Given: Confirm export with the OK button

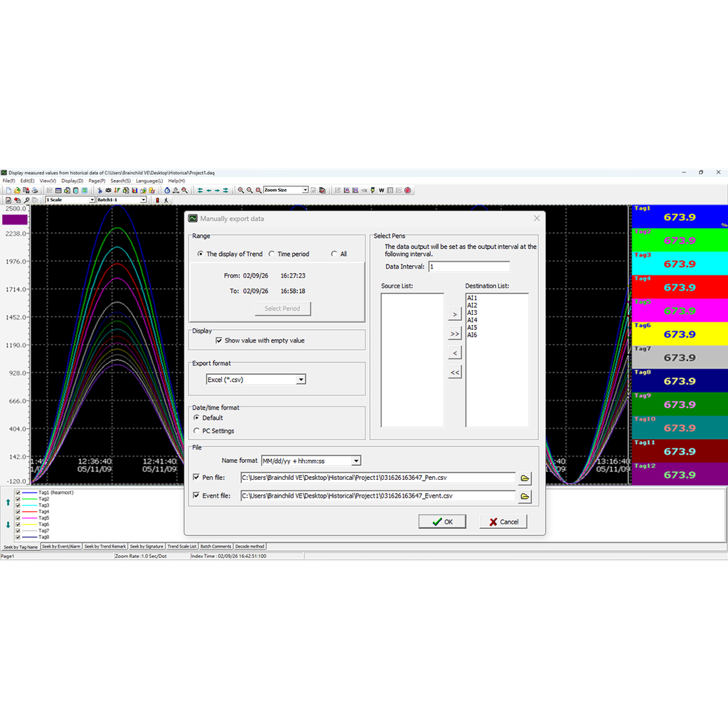Looking at the screenshot, I should click(x=442, y=521).
